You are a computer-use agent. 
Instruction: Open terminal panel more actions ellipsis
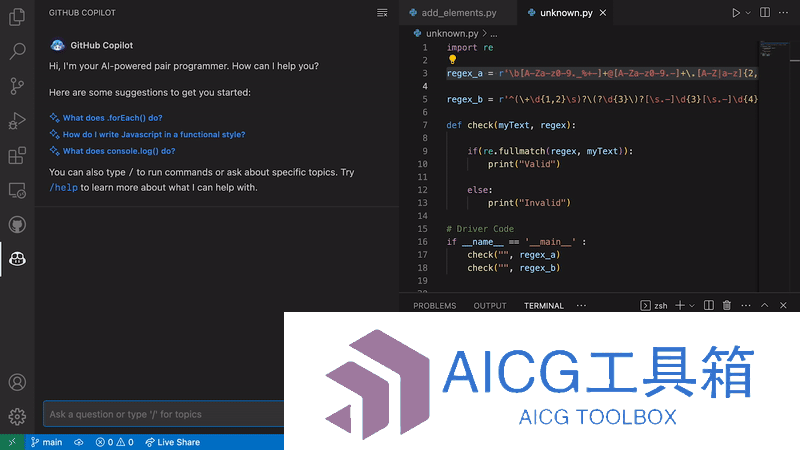(x=745, y=305)
